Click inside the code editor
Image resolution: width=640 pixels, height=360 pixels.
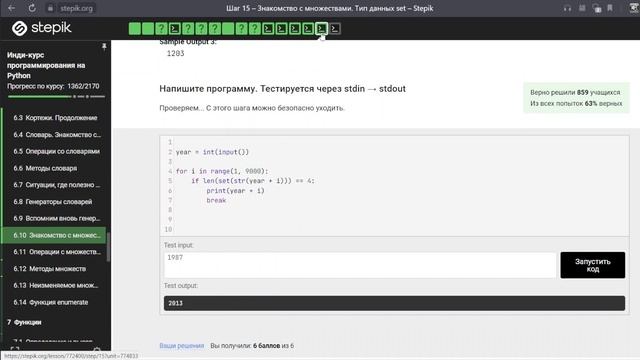pos(394,186)
